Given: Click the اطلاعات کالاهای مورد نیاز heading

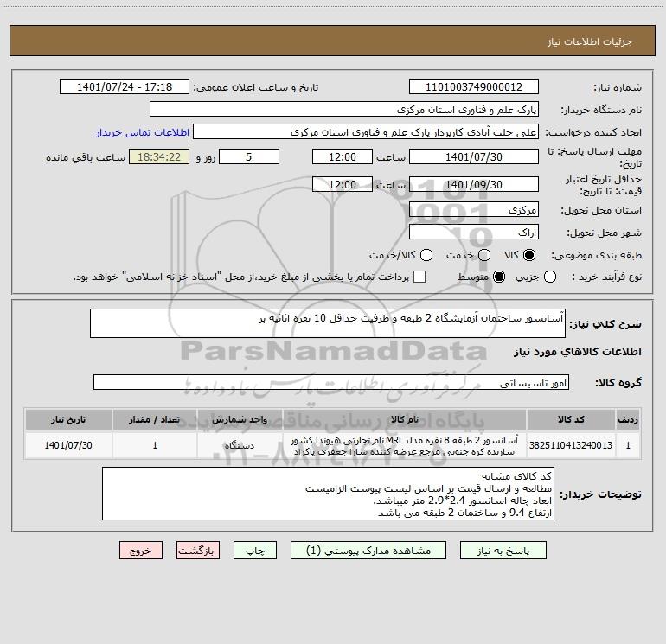Looking at the screenshot, I should [x=578, y=352].
